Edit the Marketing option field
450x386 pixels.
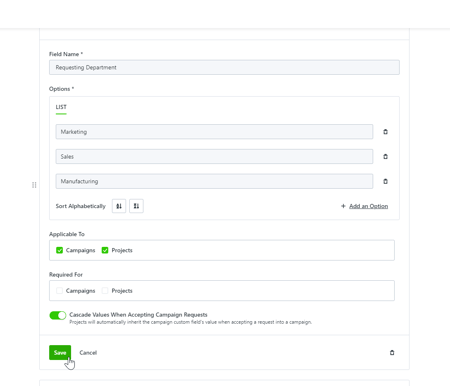pyautogui.click(x=214, y=132)
